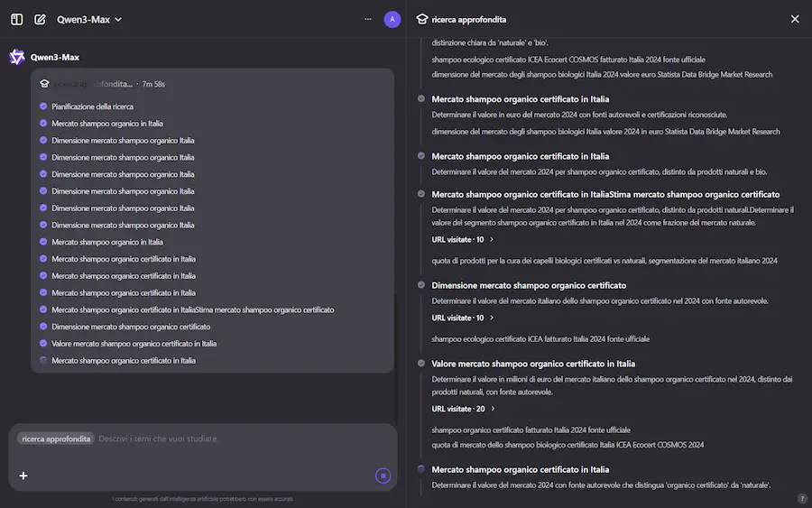Click the checkmark next to Valore mercato shampoo organico

click(43, 344)
